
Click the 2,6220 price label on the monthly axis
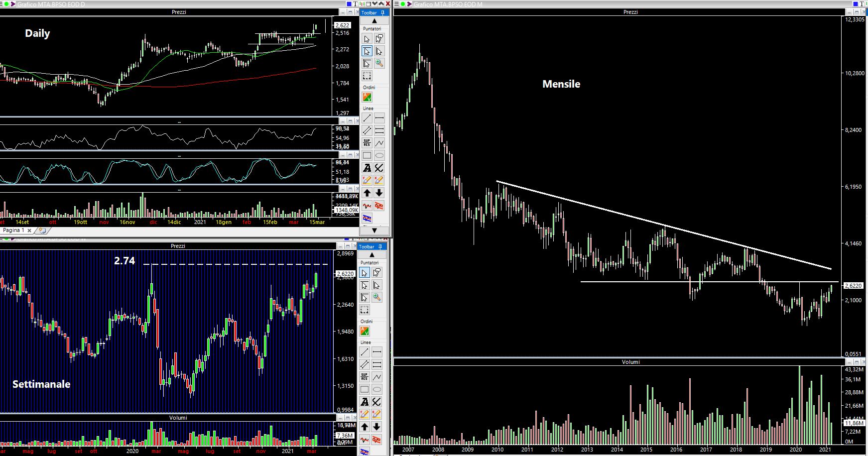point(854,286)
